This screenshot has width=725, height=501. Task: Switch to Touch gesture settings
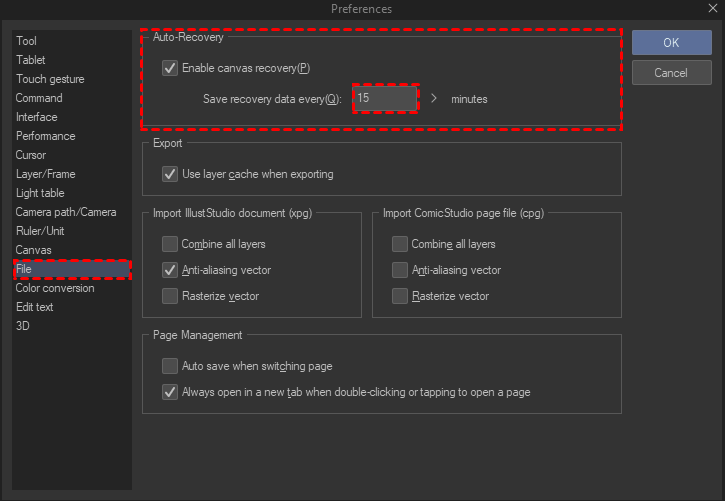tap(50, 79)
